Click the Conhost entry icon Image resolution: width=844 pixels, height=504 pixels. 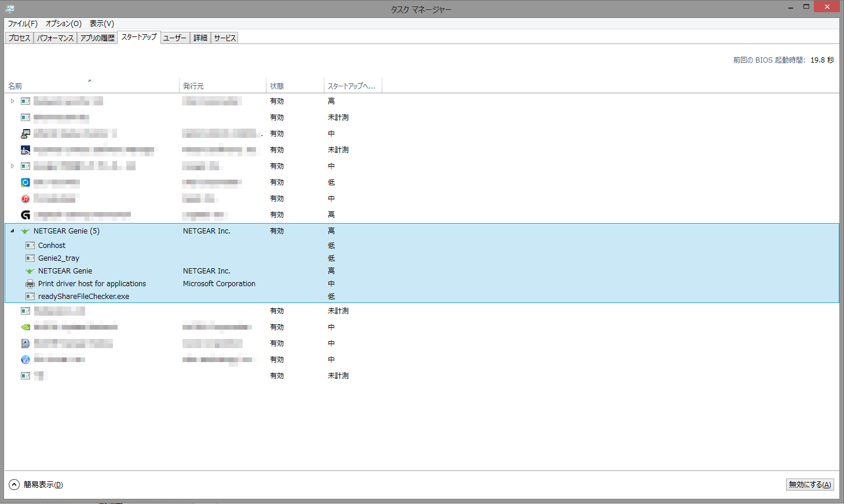[x=30, y=246]
